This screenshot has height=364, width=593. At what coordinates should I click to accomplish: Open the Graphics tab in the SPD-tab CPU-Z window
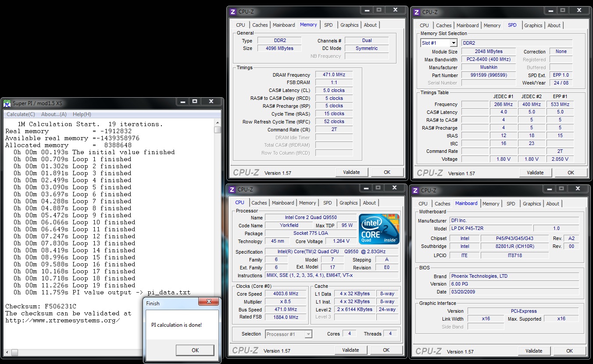click(533, 25)
